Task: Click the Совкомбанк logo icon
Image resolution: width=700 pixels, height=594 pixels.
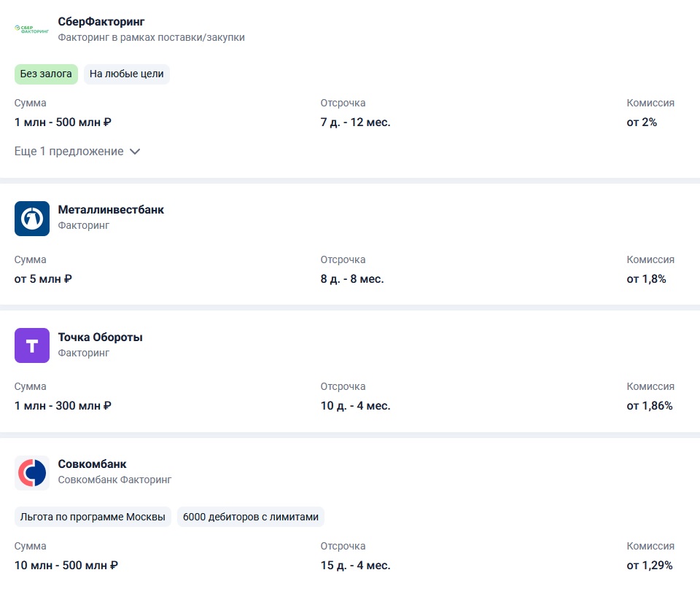Action: click(32, 472)
